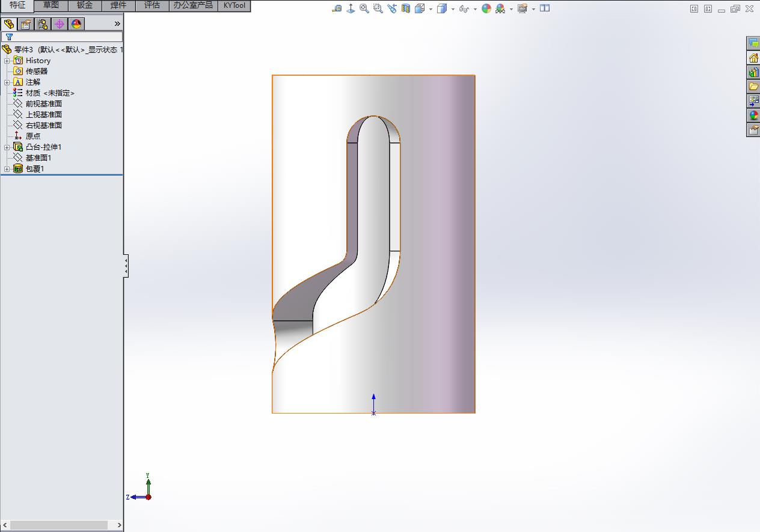The width and height of the screenshot is (760, 532).
Task: Show more manager tabs with chevron
Action: point(117,24)
